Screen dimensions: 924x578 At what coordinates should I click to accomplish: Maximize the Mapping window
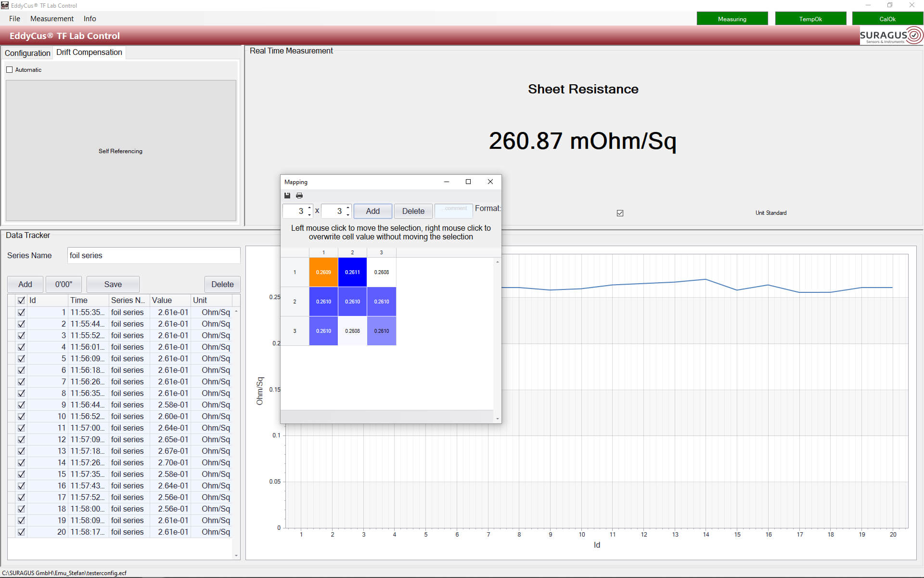coord(468,182)
